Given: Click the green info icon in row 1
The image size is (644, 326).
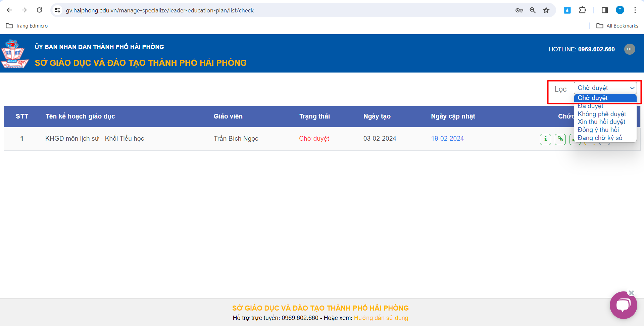Looking at the screenshot, I should click(x=545, y=139).
